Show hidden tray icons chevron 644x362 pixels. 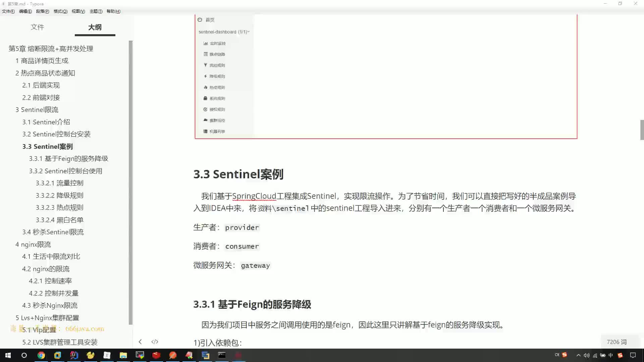click(579, 355)
